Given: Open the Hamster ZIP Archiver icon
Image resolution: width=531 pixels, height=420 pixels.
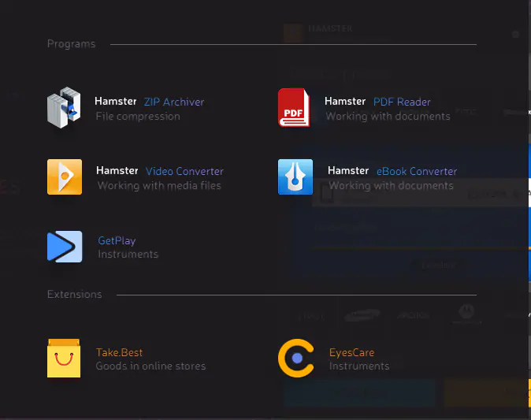Looking at the screenshot, I should pos(64,107).
